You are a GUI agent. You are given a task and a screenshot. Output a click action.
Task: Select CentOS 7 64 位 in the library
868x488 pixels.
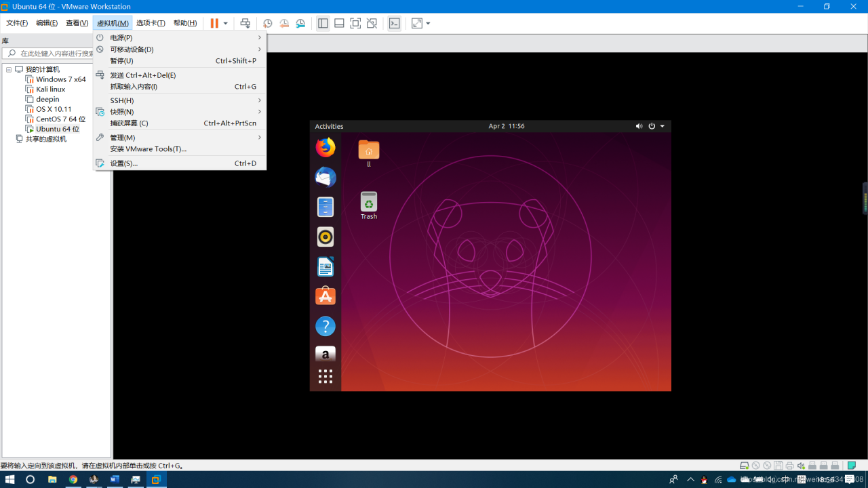tap(61, 119)
